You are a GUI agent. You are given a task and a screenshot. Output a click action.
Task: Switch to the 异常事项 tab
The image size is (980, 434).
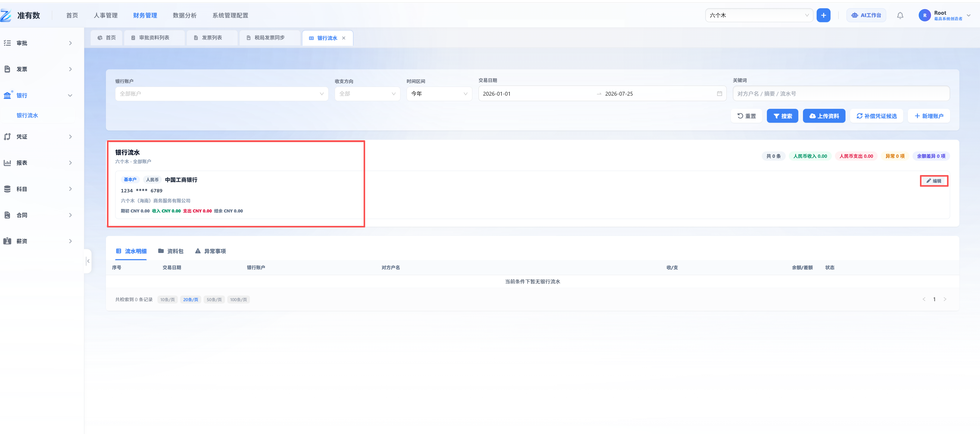(x=210, y=251)
